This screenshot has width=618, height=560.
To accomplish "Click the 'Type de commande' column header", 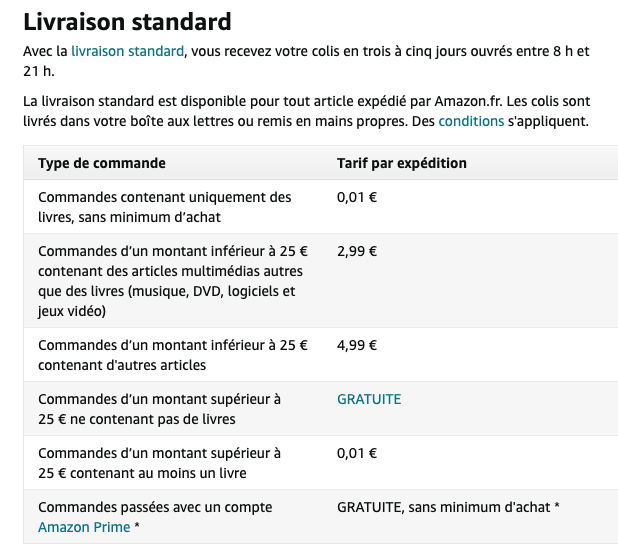I will coord(102,163).
